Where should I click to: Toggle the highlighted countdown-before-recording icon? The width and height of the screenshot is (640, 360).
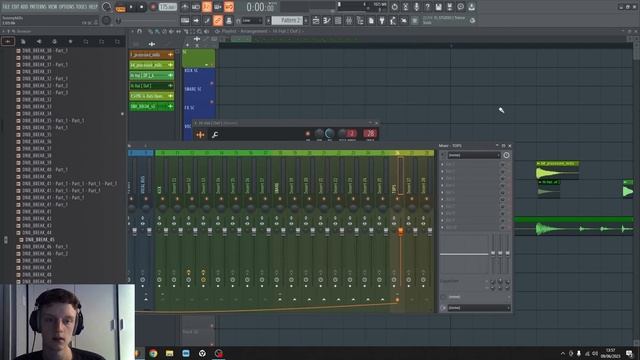(207, 7)
